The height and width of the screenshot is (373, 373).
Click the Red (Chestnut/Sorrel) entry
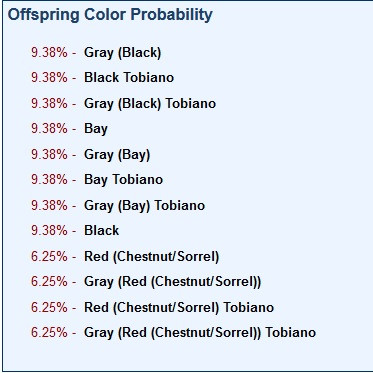click(x=152, y=257)
